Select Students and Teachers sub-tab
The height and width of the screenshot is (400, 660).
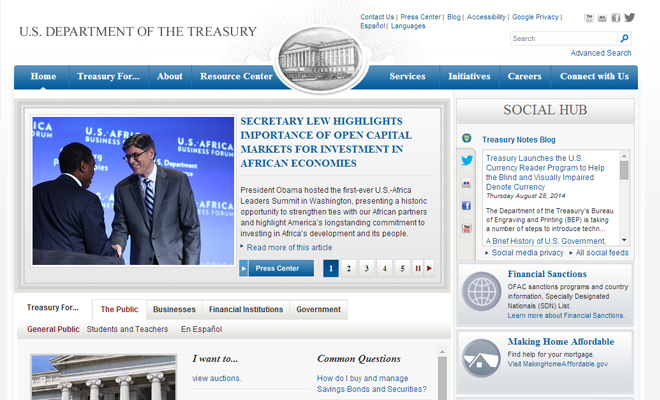pyautogui.click(x=127, y=329)
